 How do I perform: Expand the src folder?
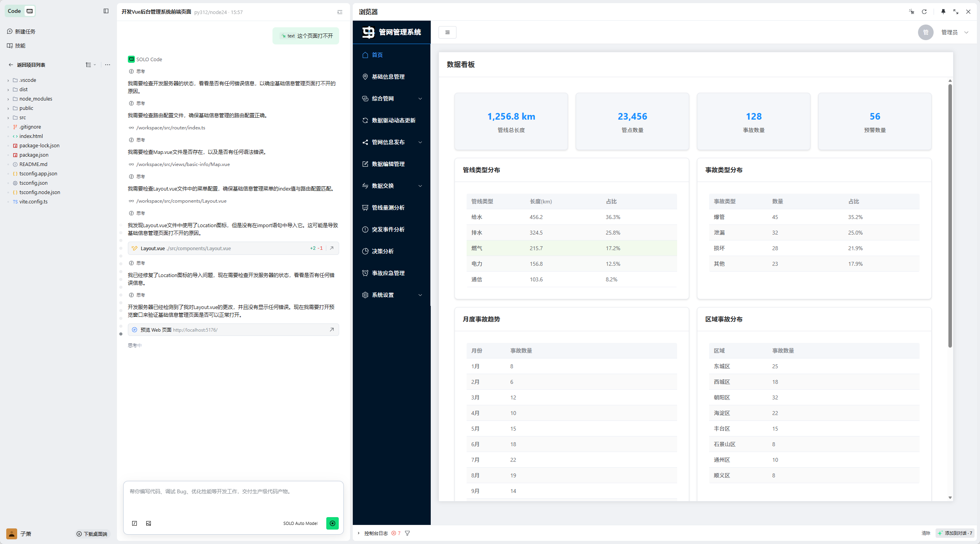(x=23, y=117)
